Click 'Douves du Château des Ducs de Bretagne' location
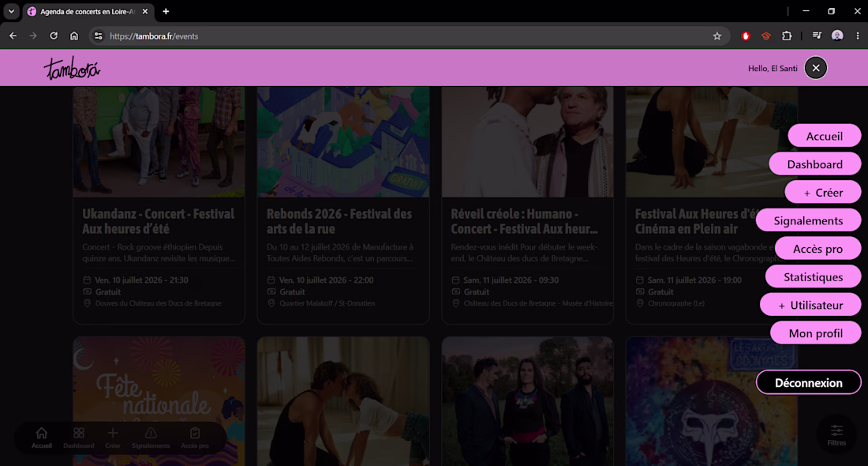The image size is (868, 466). tap(159, 303)
